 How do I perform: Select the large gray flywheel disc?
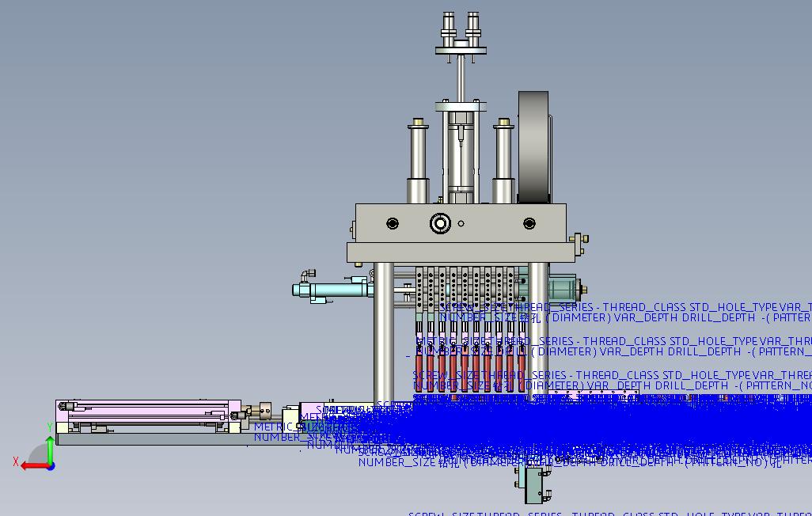click(533, 147)
